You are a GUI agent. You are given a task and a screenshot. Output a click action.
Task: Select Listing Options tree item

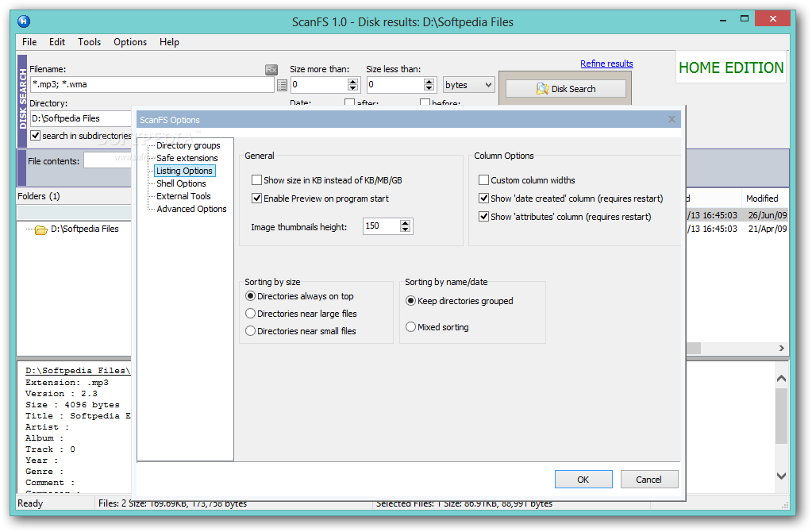184,171
